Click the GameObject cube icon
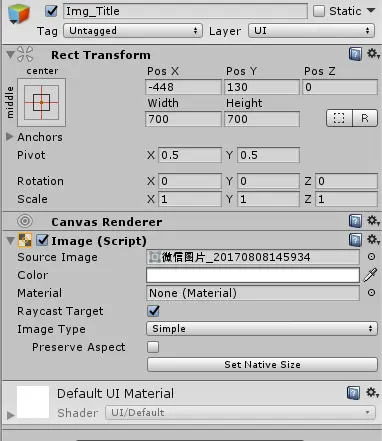The image size is (382, 441). [19, 13]
